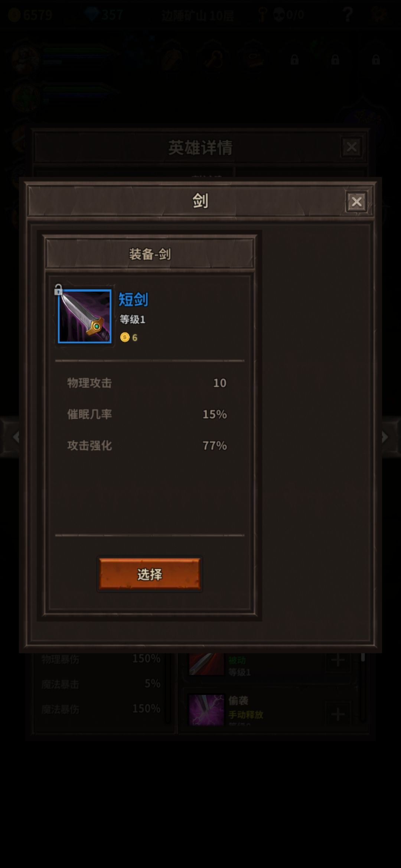401x868 pixels.
Task: Close the 剑 dialog
Action: click(x=356, y=202)
